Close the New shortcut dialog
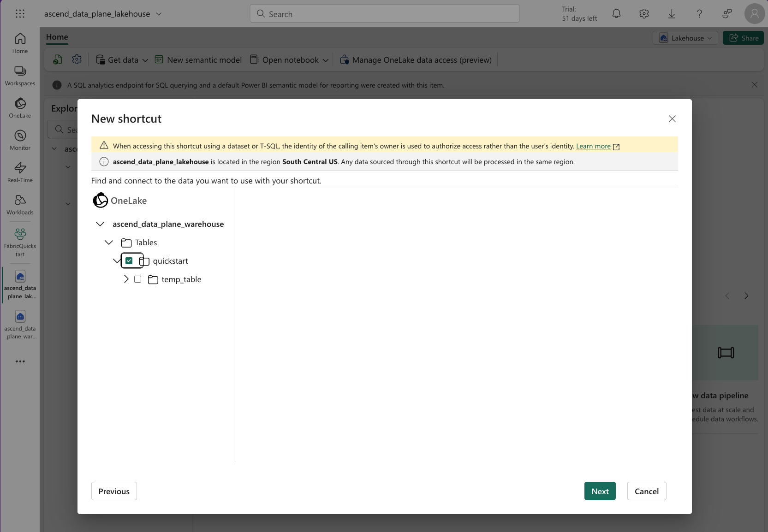The height and width of the screenshot is (532, 768). [672, 119]
